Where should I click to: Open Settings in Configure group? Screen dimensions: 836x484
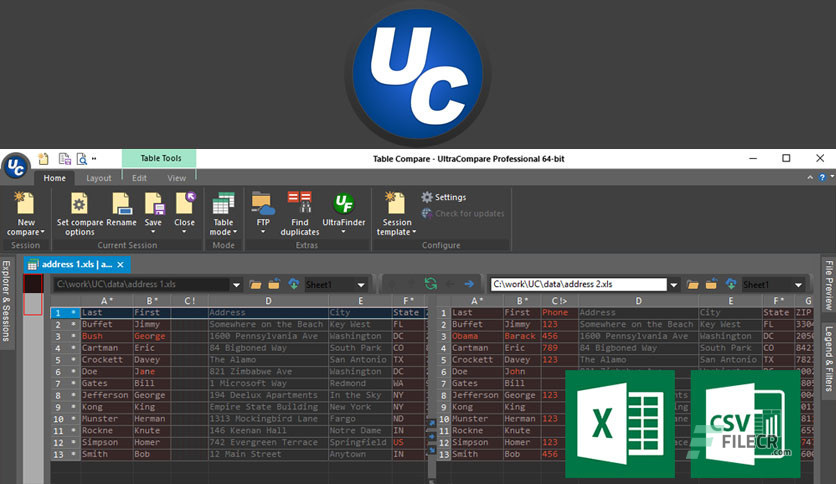click(x=444, y=197)
